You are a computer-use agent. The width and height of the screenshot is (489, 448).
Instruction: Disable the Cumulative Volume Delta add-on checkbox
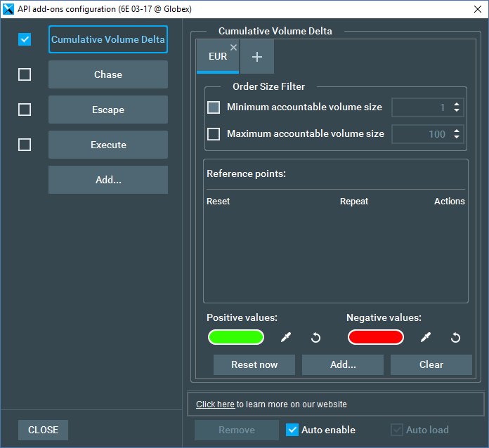click(x=25, y=39)
